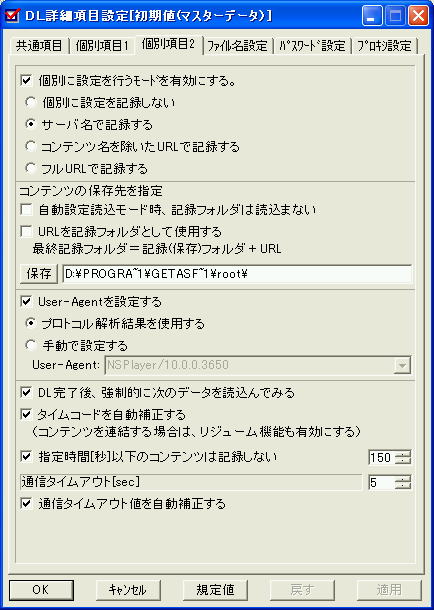Check 自動設定読込モード時 記録フォルダは読込まない
This screenshot has width=434, height=610.
pyautogui.click(x=26, y=210)
